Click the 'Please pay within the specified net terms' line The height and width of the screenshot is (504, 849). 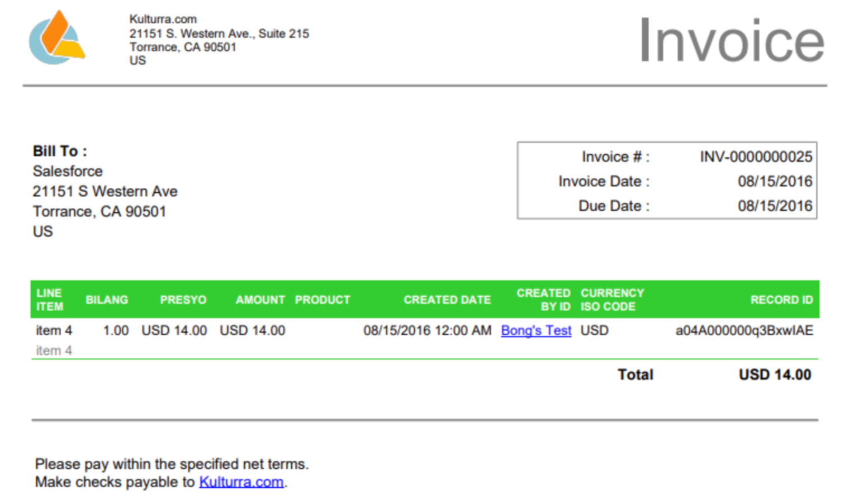point(172,464)
